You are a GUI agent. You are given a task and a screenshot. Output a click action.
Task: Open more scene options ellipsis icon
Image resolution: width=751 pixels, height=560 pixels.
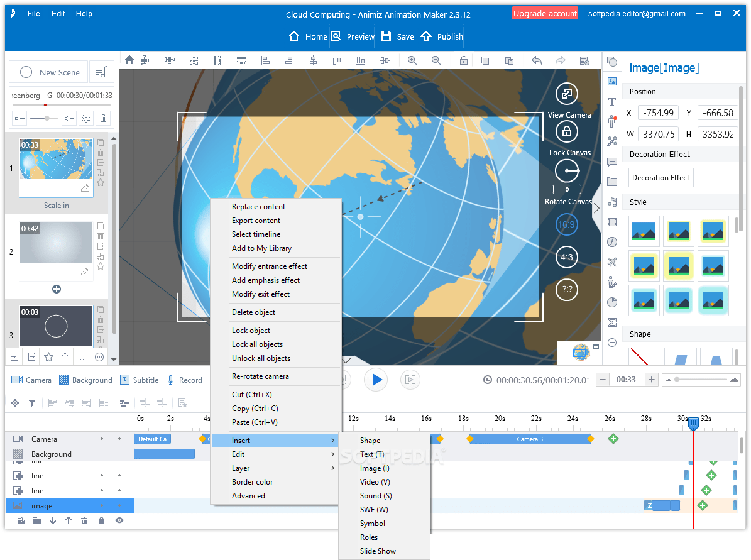click(x=99, y=357)
